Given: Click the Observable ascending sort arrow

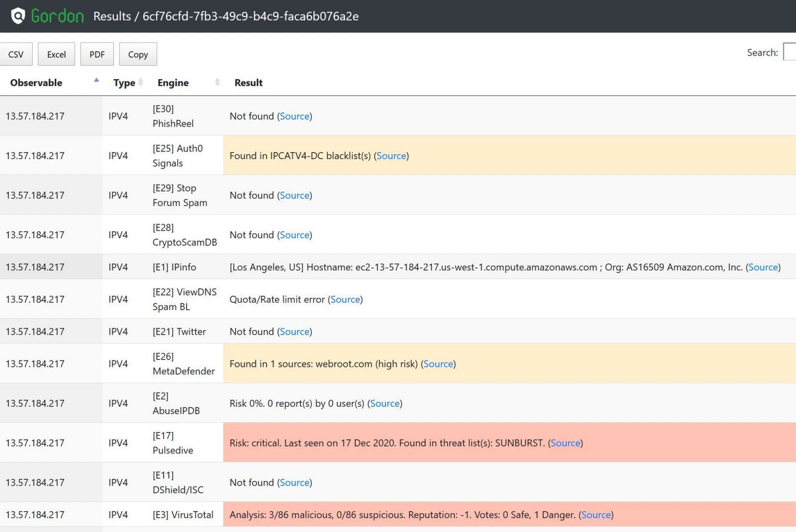Looking at the screenshot, I should pyautogui.click(x=97, y=80).
